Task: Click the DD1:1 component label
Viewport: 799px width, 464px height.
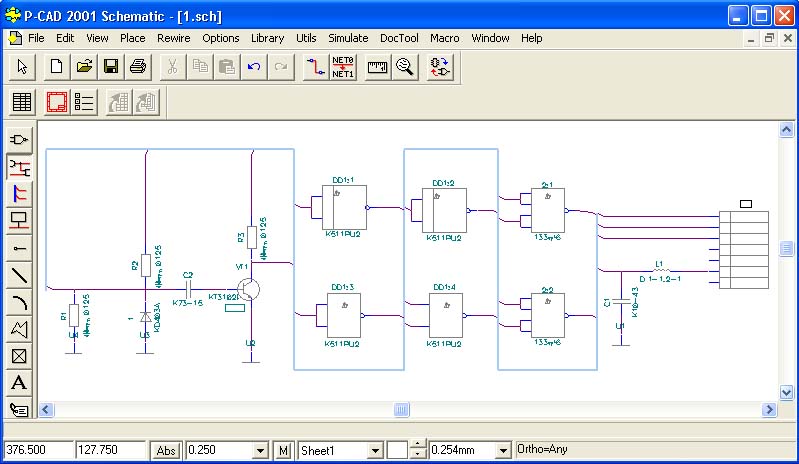Action: tap(343, 180)
